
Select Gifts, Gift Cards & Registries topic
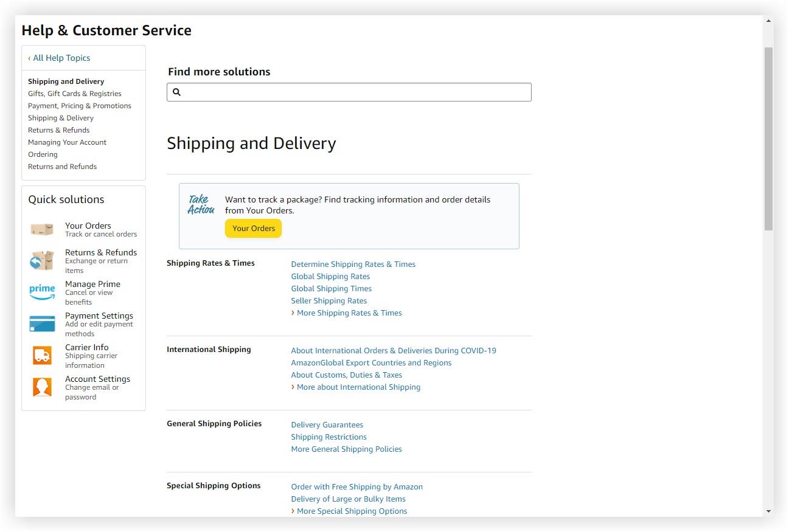pos(75,94)
